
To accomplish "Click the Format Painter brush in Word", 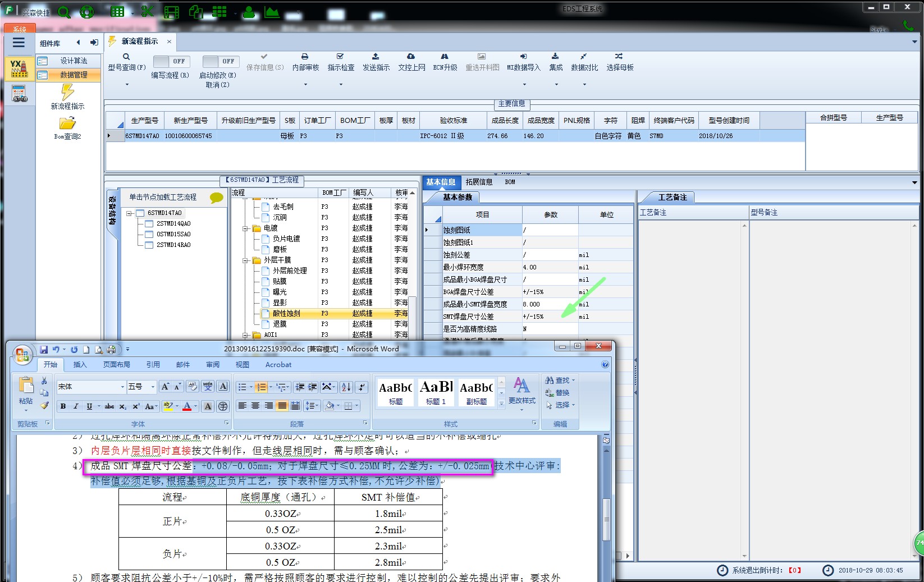I will coord(44,405).
